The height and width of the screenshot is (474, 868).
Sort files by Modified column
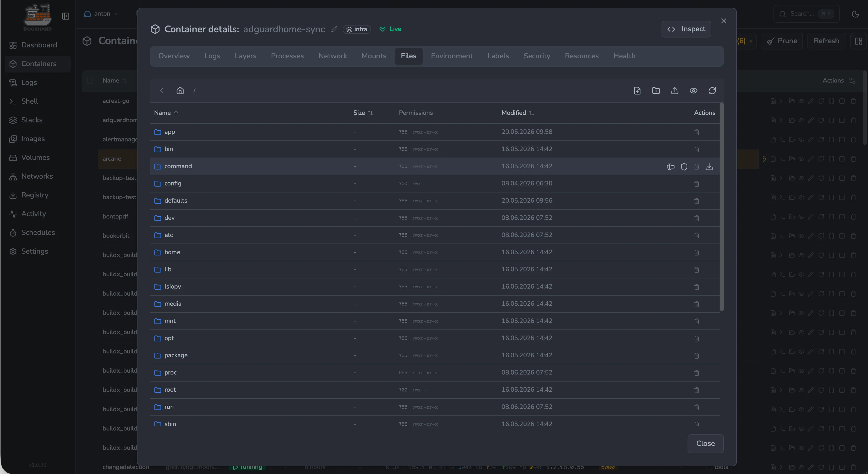[x=518, y=113]
